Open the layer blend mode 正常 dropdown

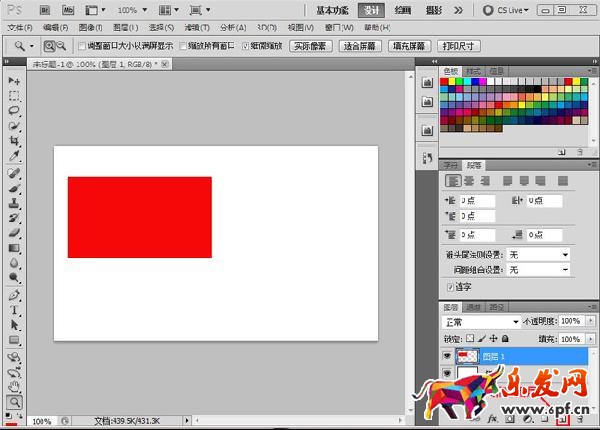pos(481,322)
